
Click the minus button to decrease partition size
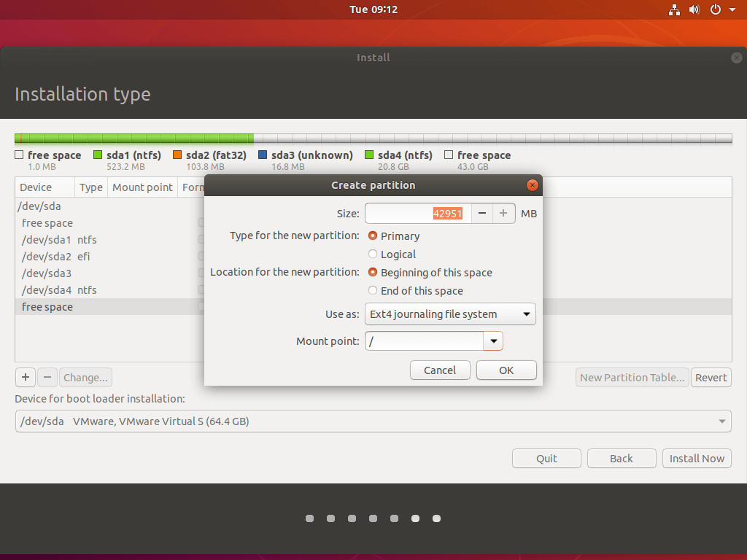click(x=482, y=214)
